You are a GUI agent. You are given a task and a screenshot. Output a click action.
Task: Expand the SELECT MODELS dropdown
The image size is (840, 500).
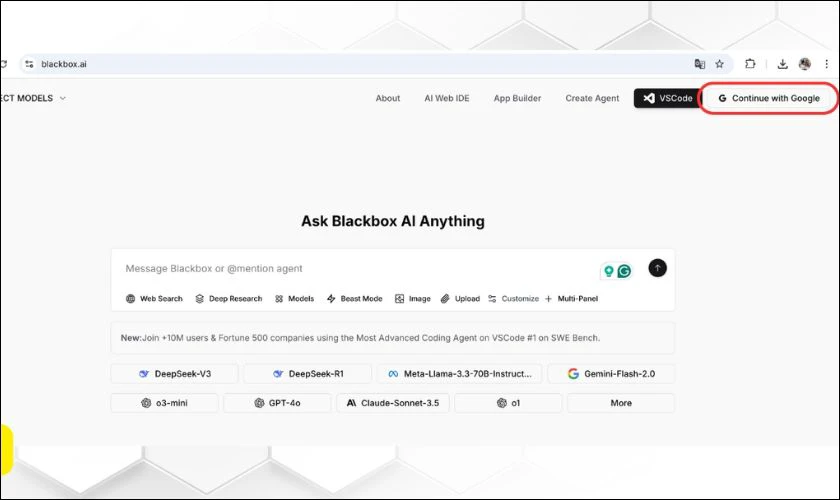33,98
